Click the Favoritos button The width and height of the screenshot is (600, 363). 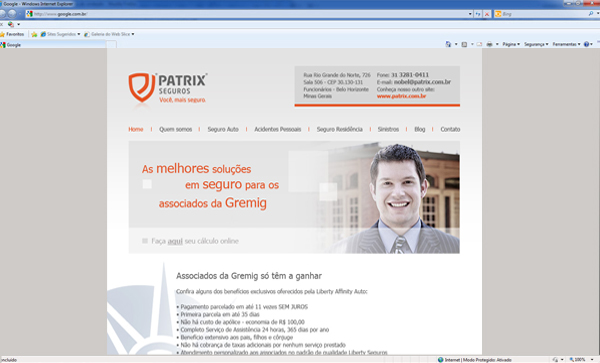click(12, 34)
